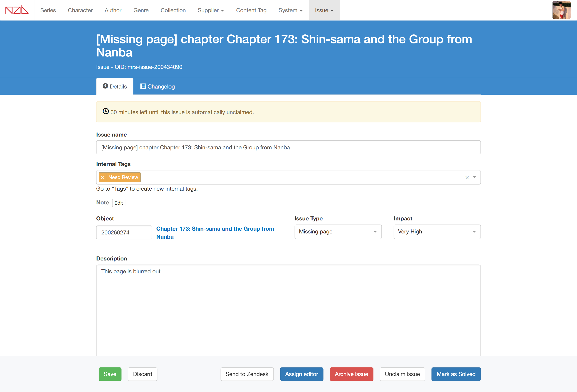The width and height of the screenshot is (577, 392).
Task: Open the Issue Type dropdown
Action: point(338,232)
